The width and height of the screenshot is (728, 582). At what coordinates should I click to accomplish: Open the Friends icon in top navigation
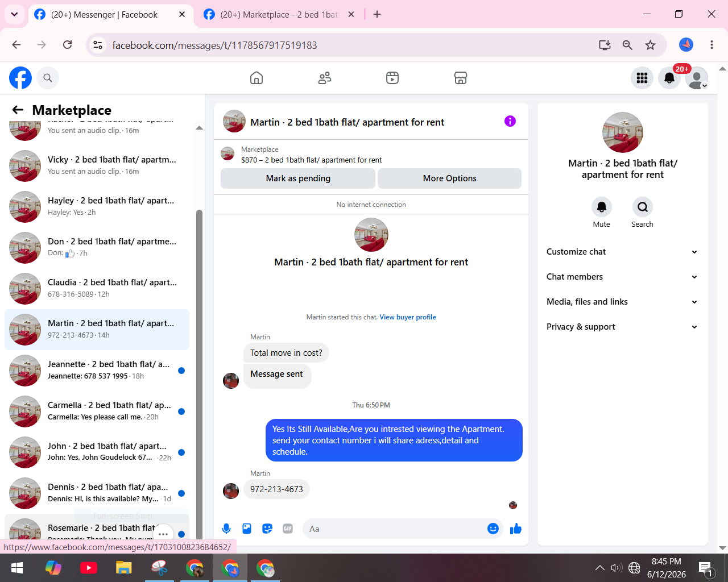pos(325,78)
